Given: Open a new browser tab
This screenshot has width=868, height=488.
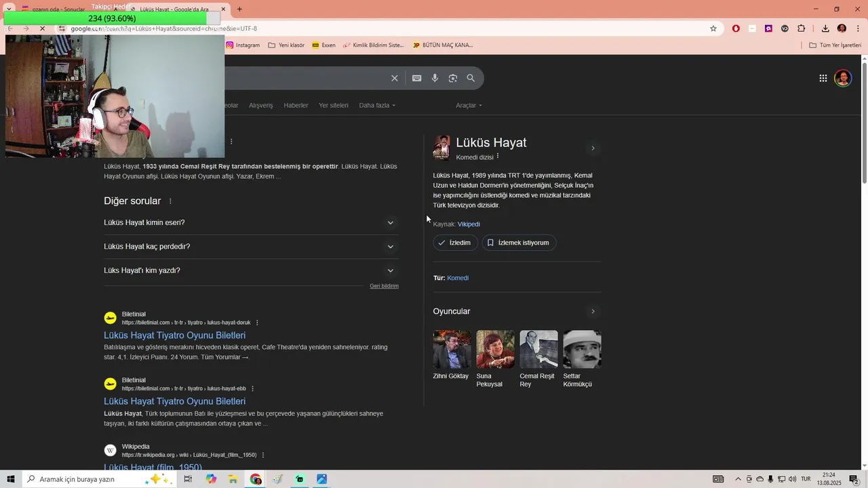Looking at the screenshot, I should [x=239, y=9].
